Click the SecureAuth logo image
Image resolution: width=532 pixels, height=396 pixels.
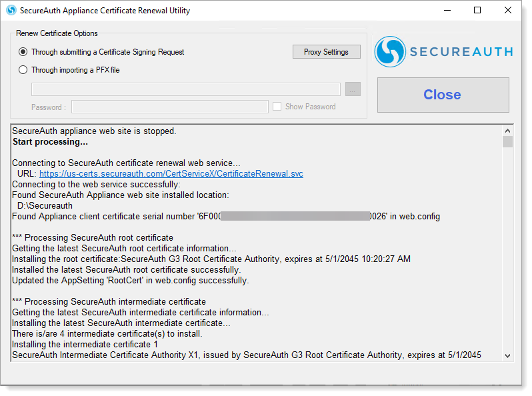pyautogui.click(x=443, y=52)
